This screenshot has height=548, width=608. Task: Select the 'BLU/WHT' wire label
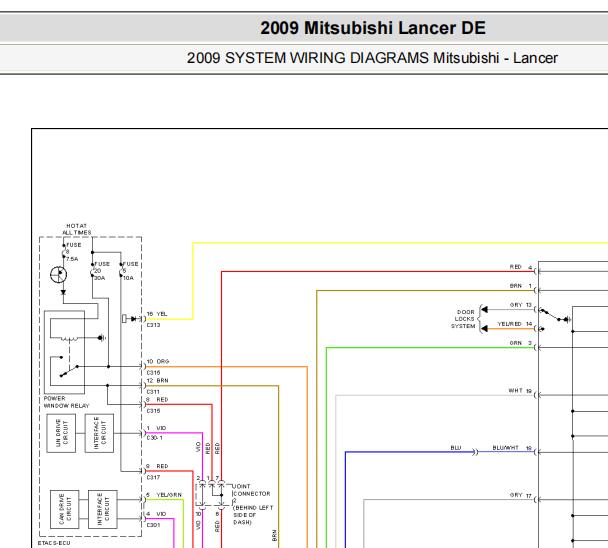tap(505, 448)
